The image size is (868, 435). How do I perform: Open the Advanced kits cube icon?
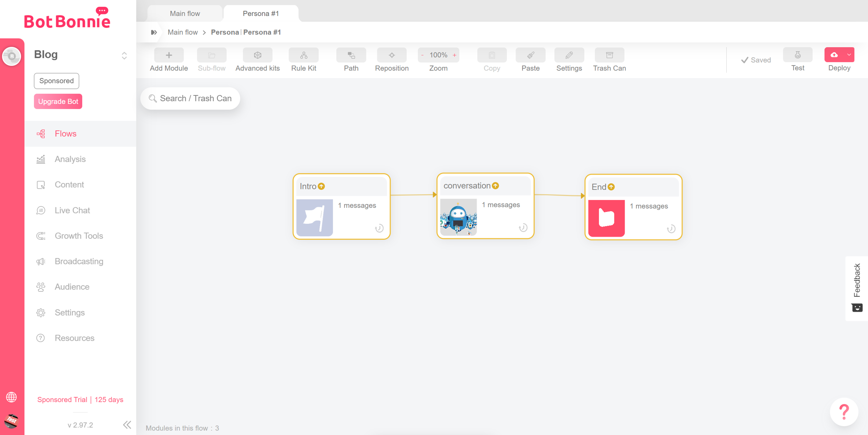257,55
